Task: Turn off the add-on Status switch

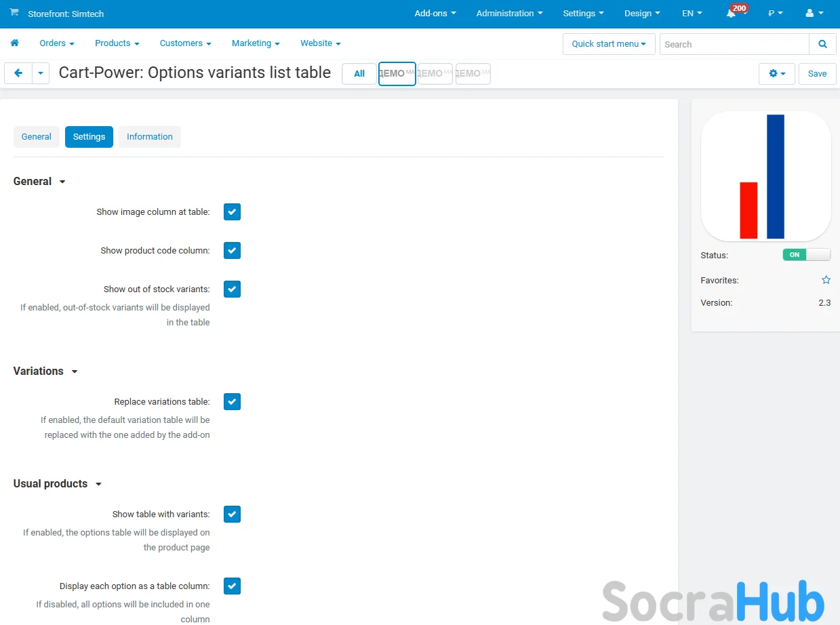Action: 806,255
